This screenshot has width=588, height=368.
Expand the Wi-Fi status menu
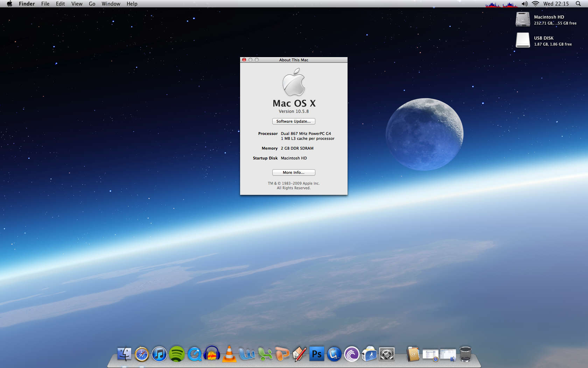[535, 4]
